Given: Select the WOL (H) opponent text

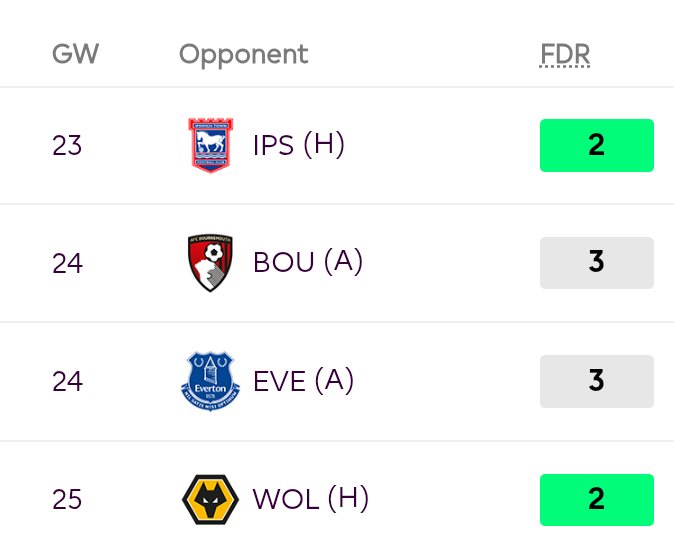Looking at the screenshot, I should click(310, 499).
